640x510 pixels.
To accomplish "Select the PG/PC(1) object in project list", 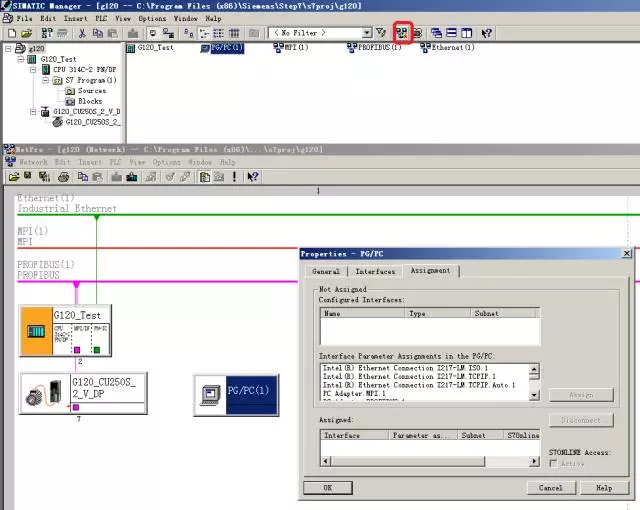I will [x=226, y=48].
